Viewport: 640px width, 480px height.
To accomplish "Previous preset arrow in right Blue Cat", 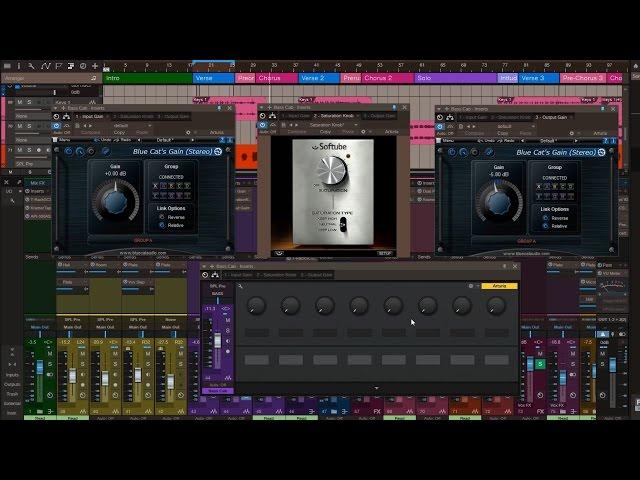I will (x=523, y=141).
